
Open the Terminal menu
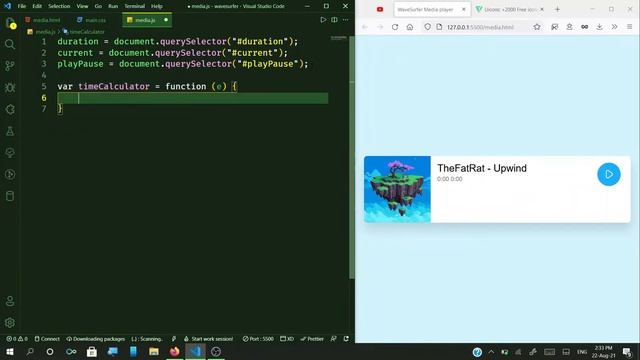pos(135,6)
